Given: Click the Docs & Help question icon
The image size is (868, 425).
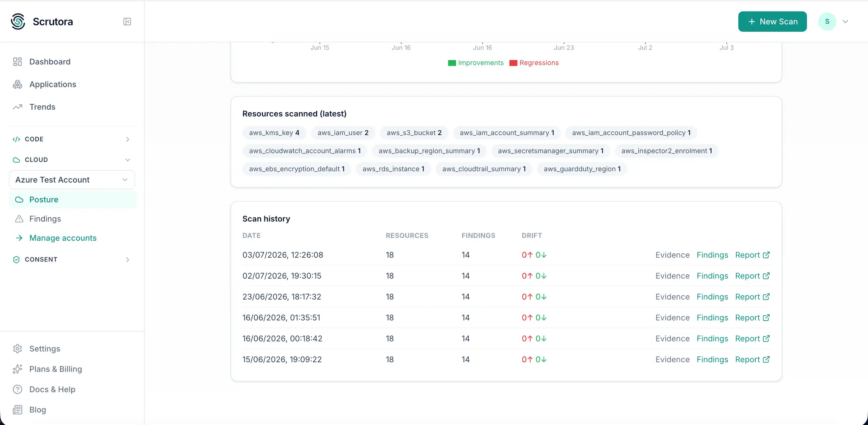Looking at the screenshot, I should pos(17,389).
